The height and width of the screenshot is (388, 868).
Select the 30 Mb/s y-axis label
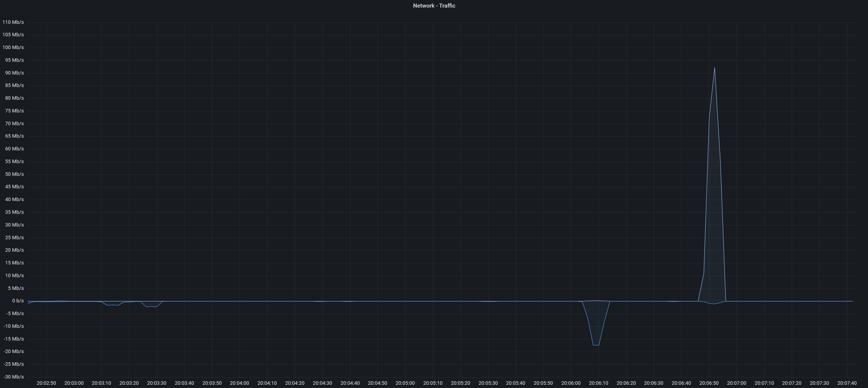pos(14,225)
